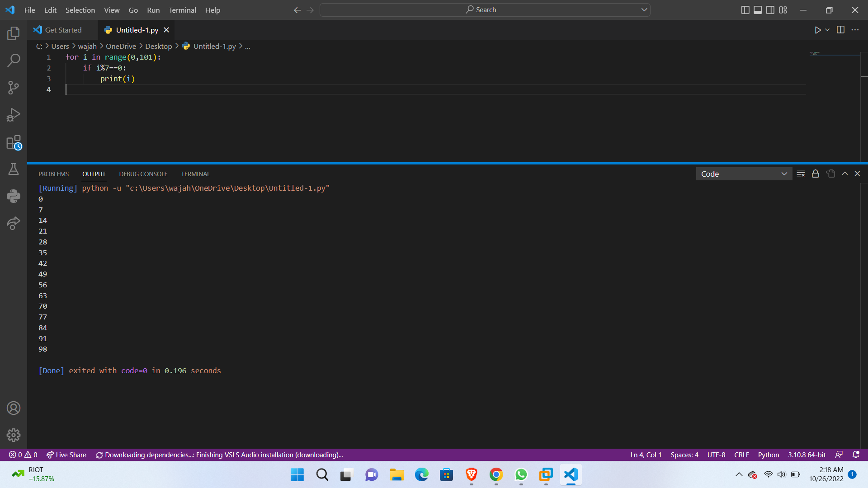Open the Testing flask view

tap(14, 169)
